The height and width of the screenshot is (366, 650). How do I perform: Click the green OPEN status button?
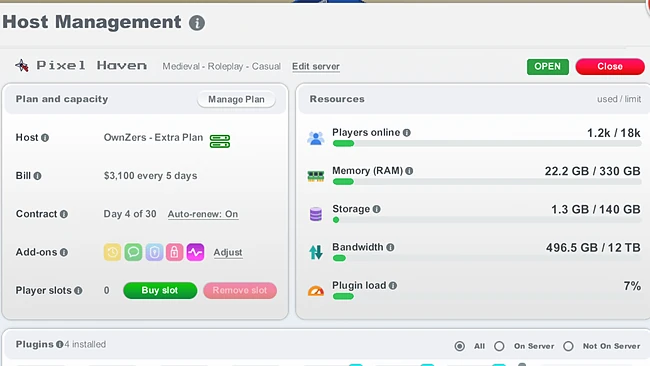tap(548, 67)
